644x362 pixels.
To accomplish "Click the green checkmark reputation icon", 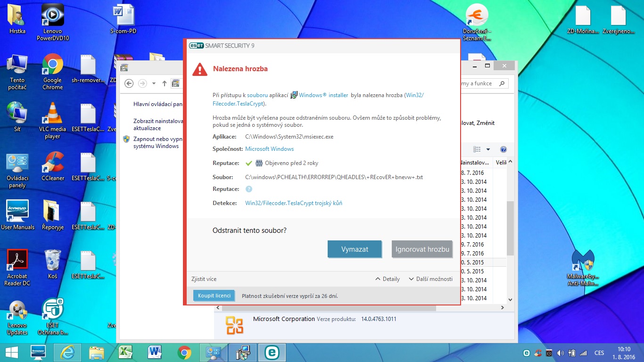I will pos(249,163).
